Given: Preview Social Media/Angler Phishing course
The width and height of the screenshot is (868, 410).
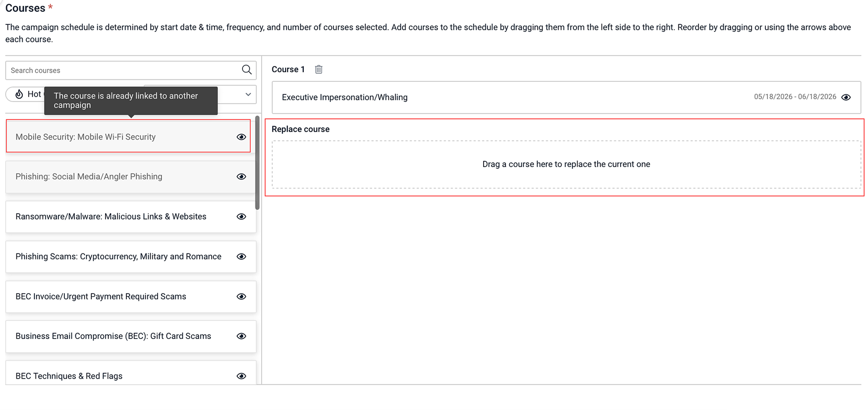Looking at the screenshot, I should (x=241, y=177).
